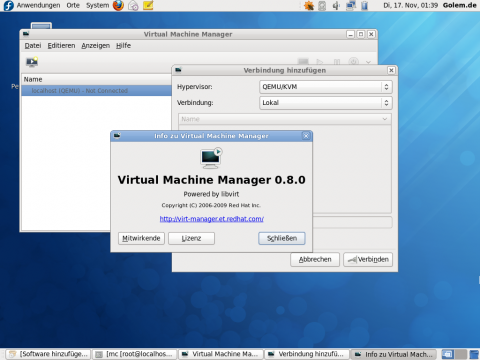Open the virt-manager.et.redhat.com link
The width and height of the screenshot is (480, 360).
point(212,219)
